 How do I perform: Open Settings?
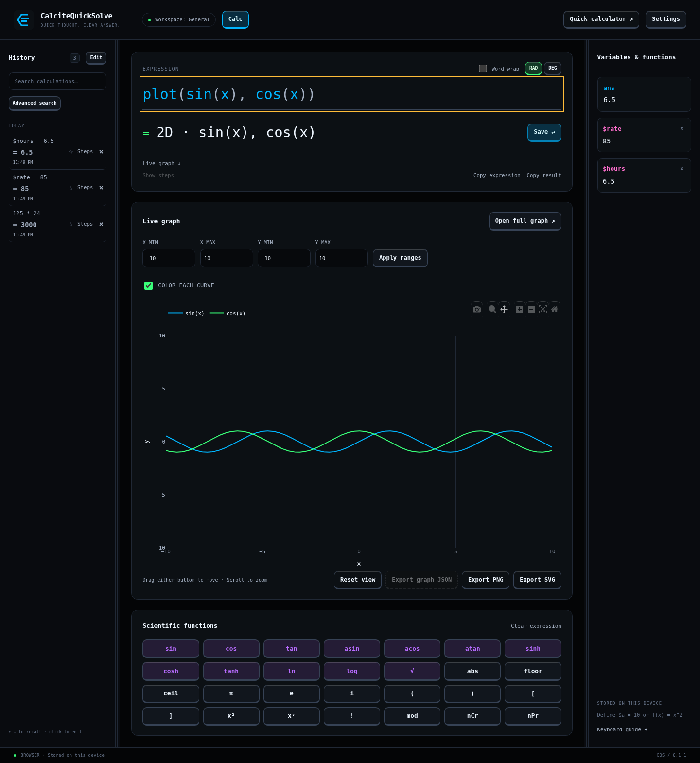666,19
